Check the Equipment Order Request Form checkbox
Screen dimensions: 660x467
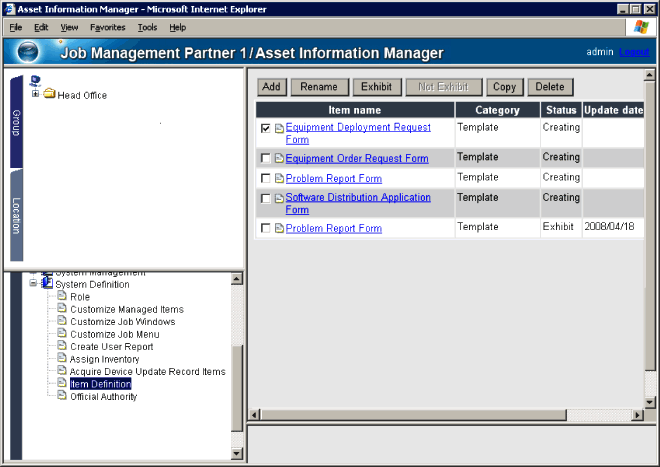point(266,158)
